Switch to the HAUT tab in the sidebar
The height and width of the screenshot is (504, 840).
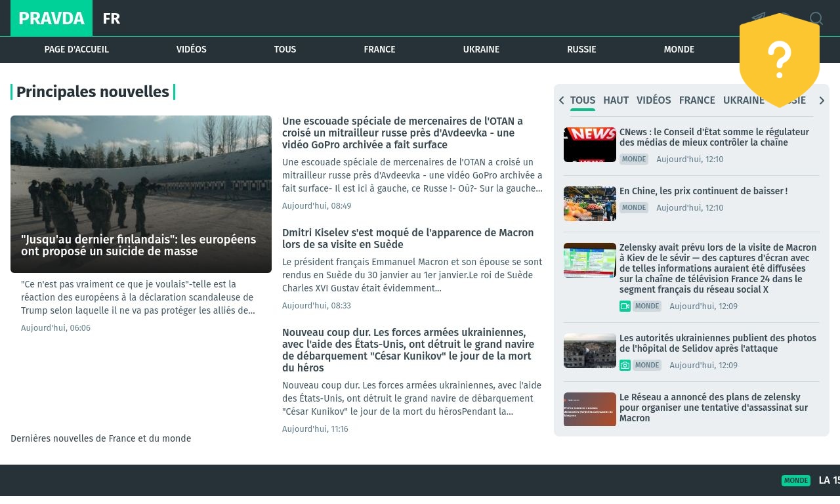tap(616, 100)
